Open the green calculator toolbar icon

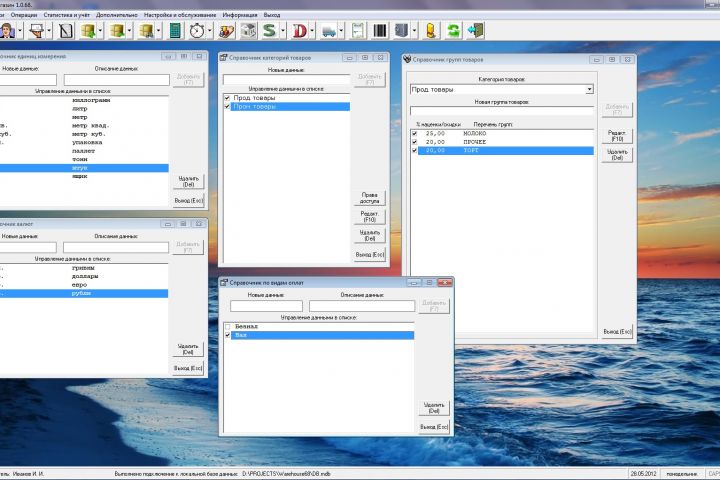[175, 31]
